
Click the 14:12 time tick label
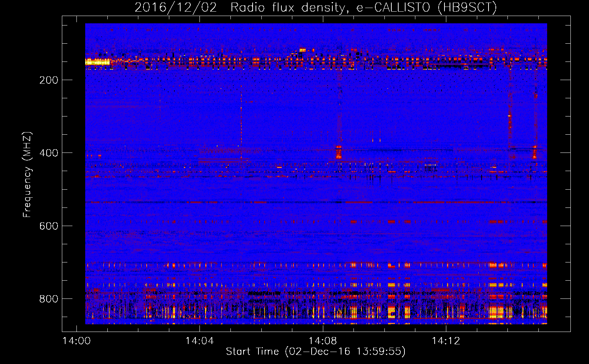pos(446,341)
